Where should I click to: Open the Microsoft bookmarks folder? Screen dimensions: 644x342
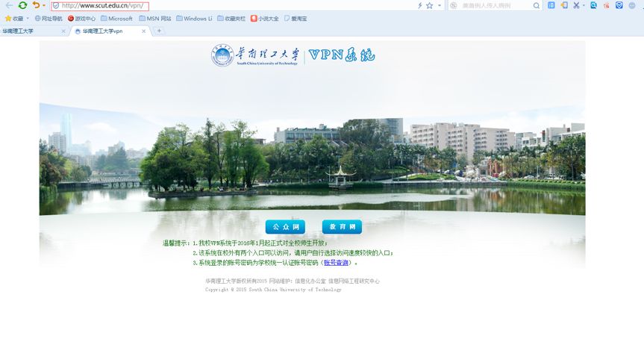click(116, 19)
